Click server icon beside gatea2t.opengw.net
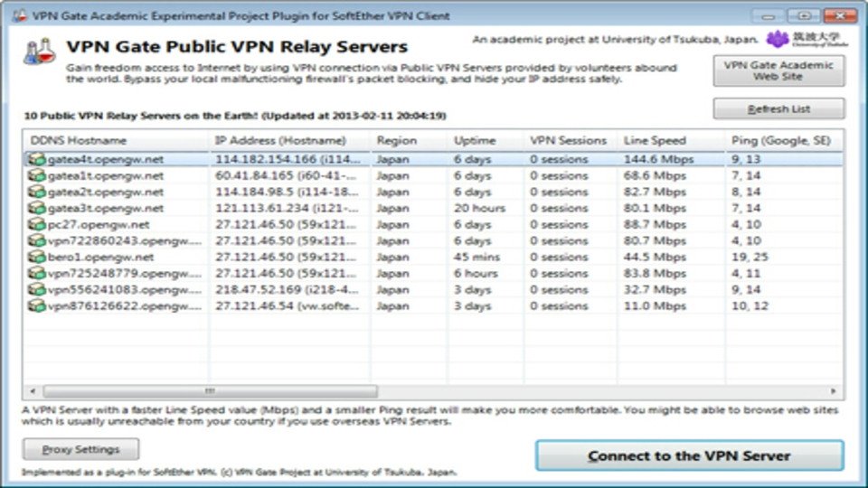 coord(36,192)
